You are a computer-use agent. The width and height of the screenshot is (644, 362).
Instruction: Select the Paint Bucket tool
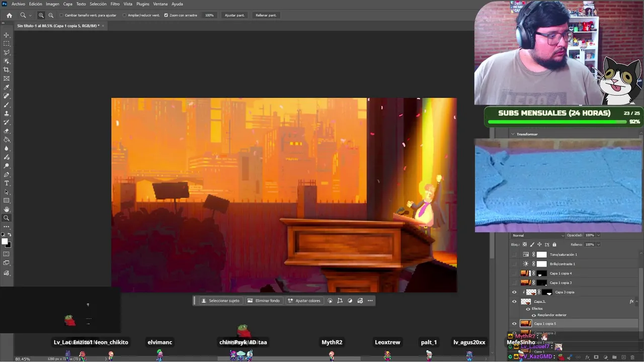(x=7, y=140)
